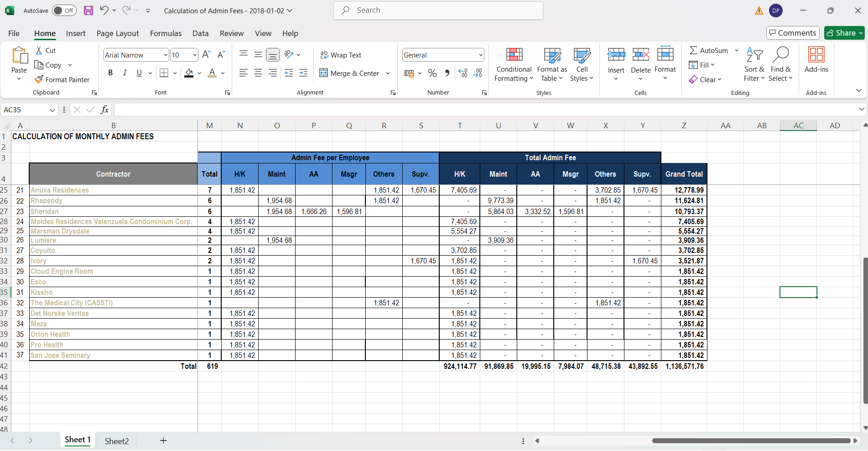This screenshot has height=451, width=868.
Task: Click the horizontal scrollbar thumb
Action: coord(751,441)
